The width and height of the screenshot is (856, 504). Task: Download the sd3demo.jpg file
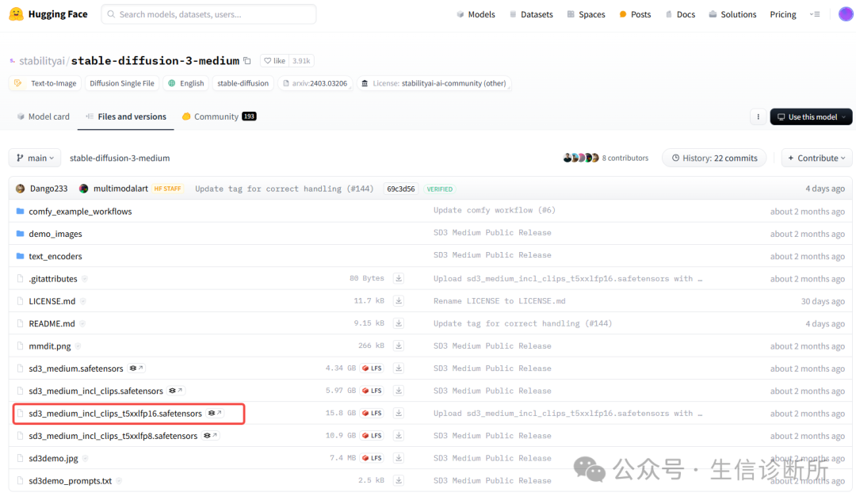[399, 457]
